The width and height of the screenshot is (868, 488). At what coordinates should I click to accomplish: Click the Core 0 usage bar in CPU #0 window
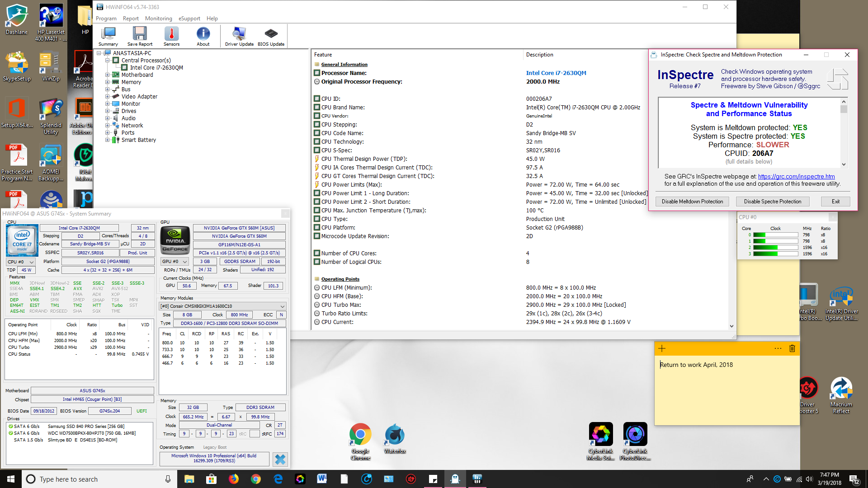(x=775, y=235)
